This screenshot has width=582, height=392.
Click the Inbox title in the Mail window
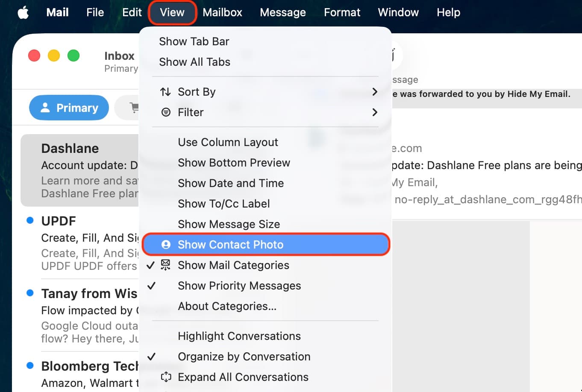[119, 56]
